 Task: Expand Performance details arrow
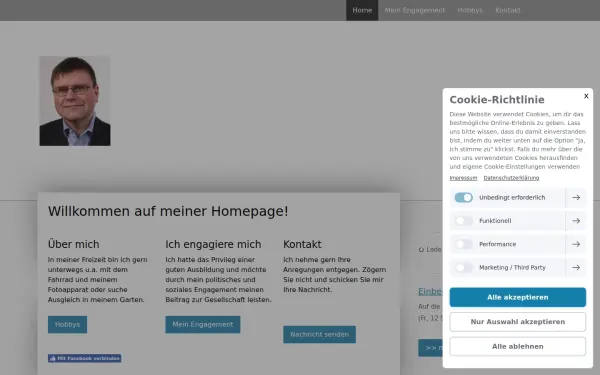point(576,244)
